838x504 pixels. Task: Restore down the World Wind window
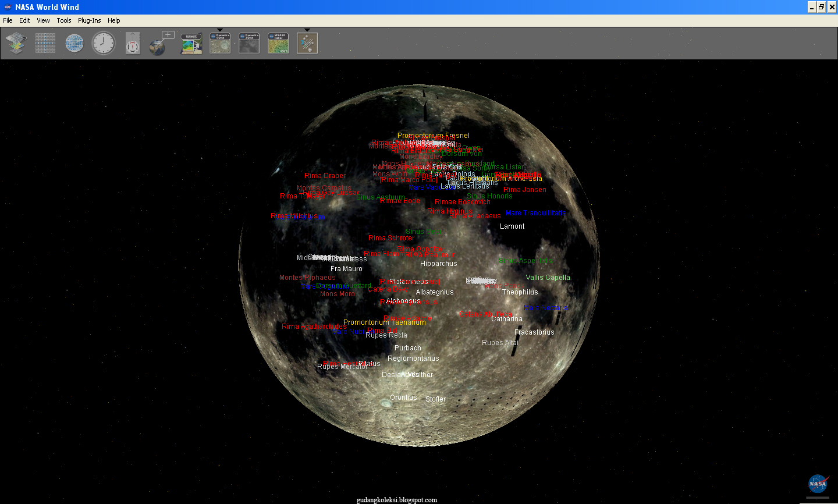pyautogui.click(x=821, y=7)
